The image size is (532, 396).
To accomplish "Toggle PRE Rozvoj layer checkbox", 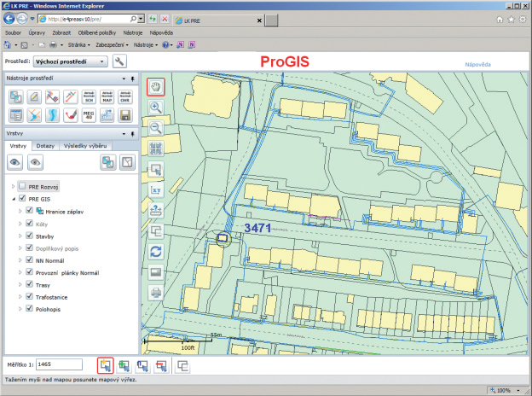I will click(22, 186).
